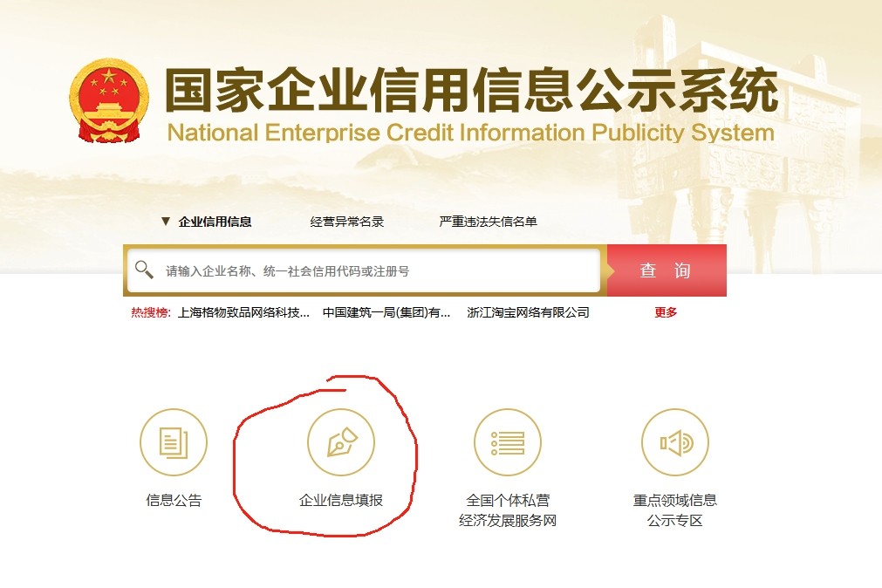Open the 重点领域信息公示专区 text link
The image size is (882, 588).
675,510
